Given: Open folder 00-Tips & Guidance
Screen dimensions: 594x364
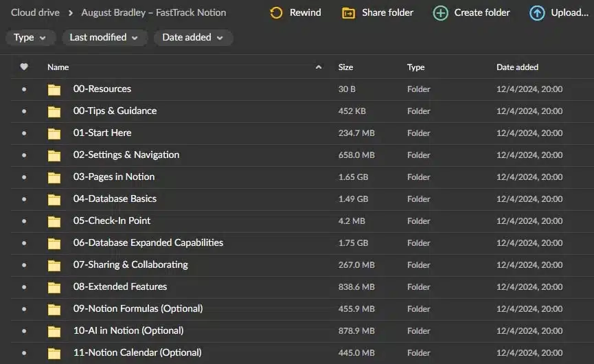Looking at the screenshot, I should (115, 111).
